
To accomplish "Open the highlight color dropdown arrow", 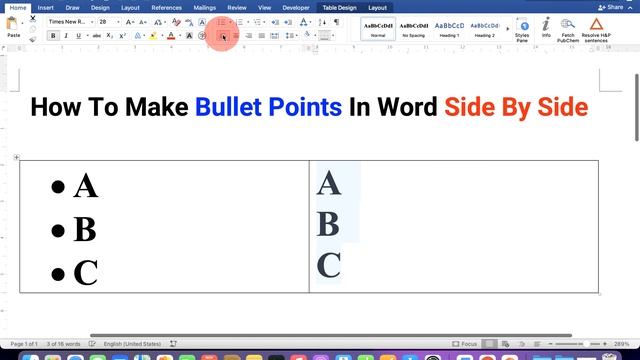I will 162,36.
